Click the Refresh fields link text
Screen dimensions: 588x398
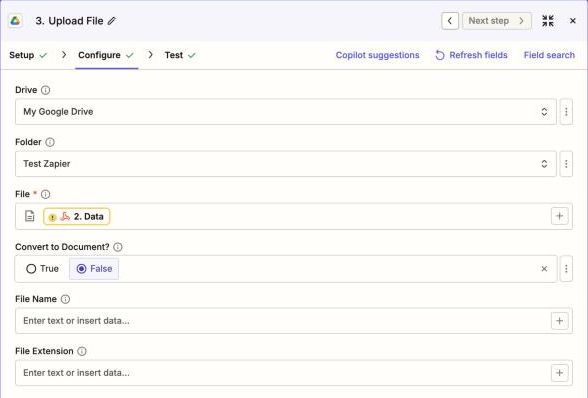click(x=478, y=55)
